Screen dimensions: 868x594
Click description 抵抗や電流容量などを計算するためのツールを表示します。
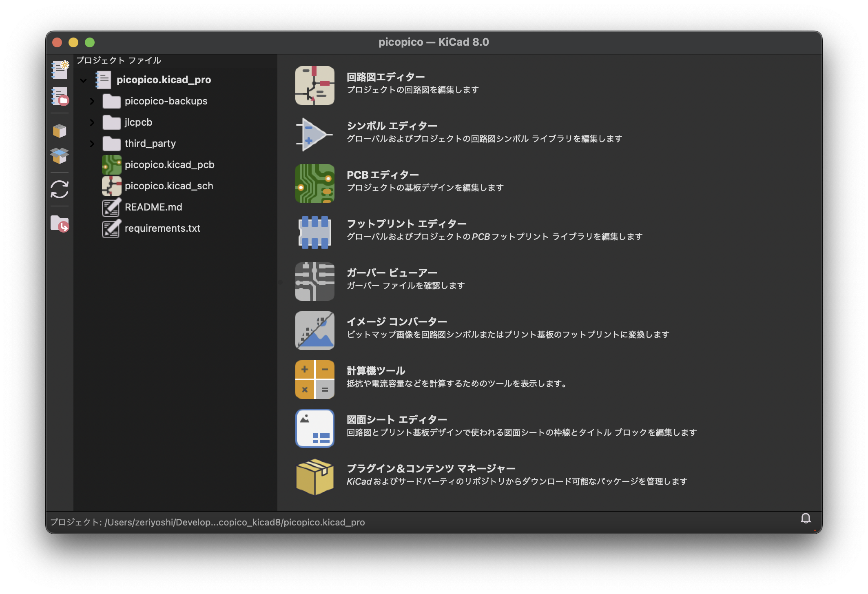(x=457, y=383)
